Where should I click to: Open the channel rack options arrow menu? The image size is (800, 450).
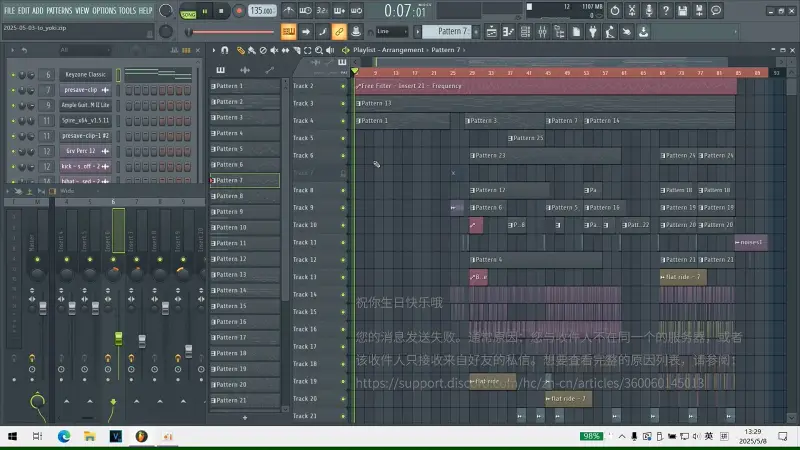click(x=12, y=50)
